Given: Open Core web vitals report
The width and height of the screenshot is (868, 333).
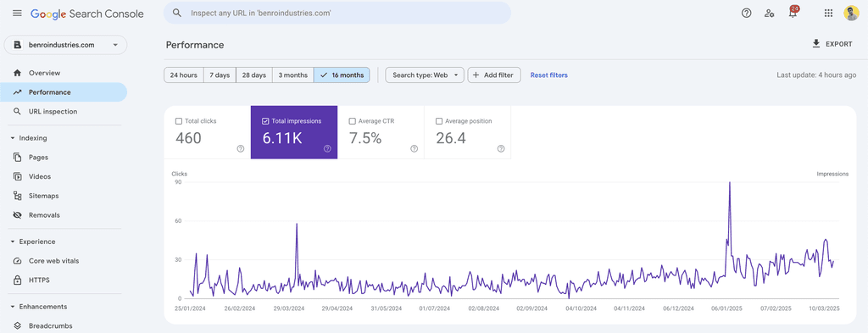Looking at the screenshot, I should pyautogui.click(x=64, y=261).
